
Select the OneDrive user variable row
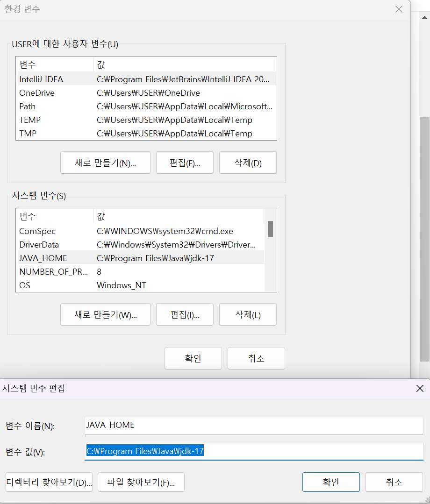pos(146,92)
